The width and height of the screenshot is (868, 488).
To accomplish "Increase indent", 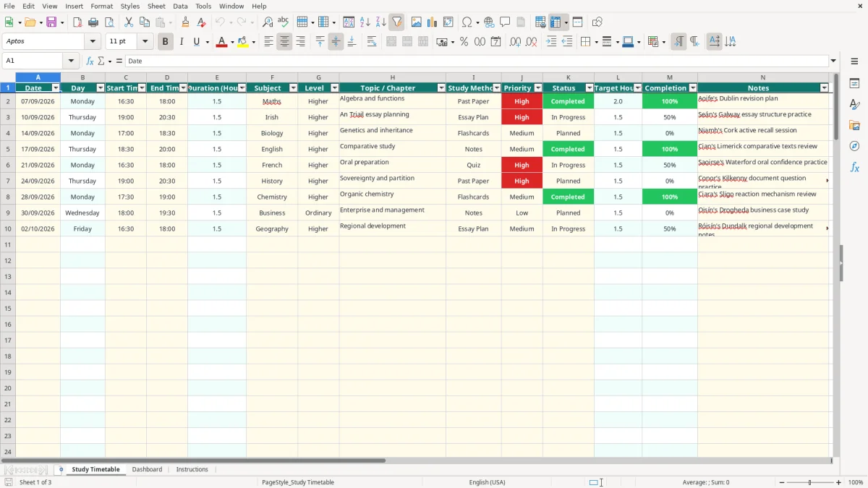I will 551,42.
